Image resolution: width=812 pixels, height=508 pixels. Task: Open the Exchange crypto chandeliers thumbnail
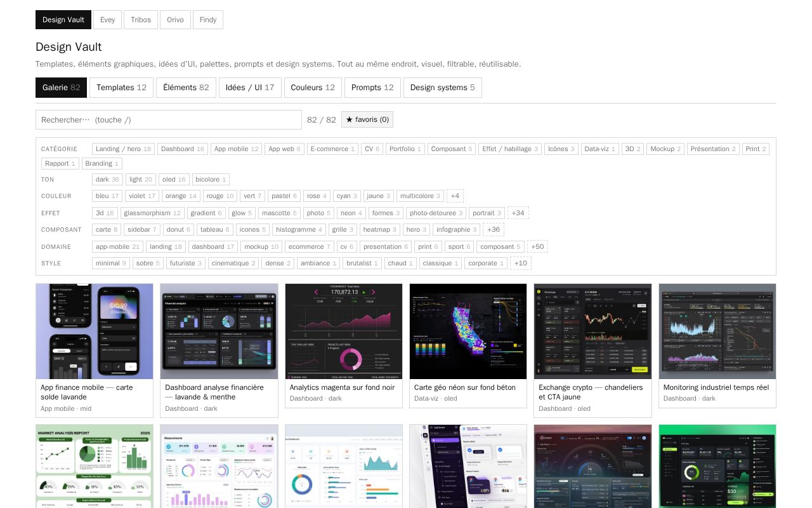[593, 331]
